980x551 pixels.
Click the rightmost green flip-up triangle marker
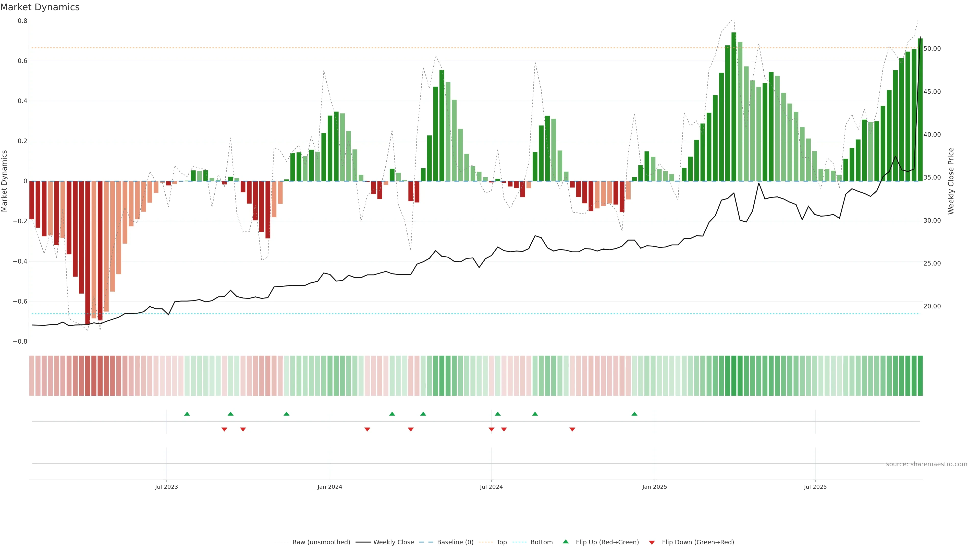pos(634,414)
